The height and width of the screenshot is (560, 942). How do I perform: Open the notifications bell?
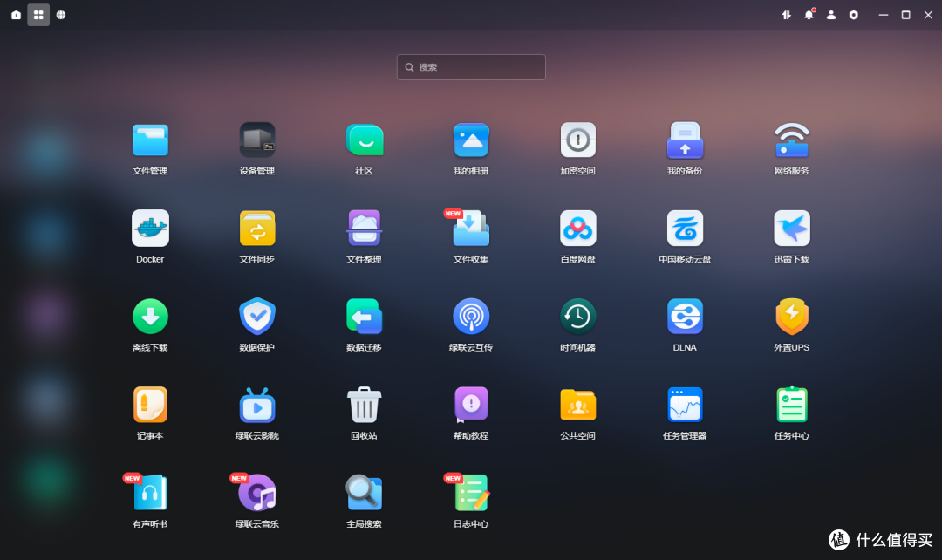809,15
